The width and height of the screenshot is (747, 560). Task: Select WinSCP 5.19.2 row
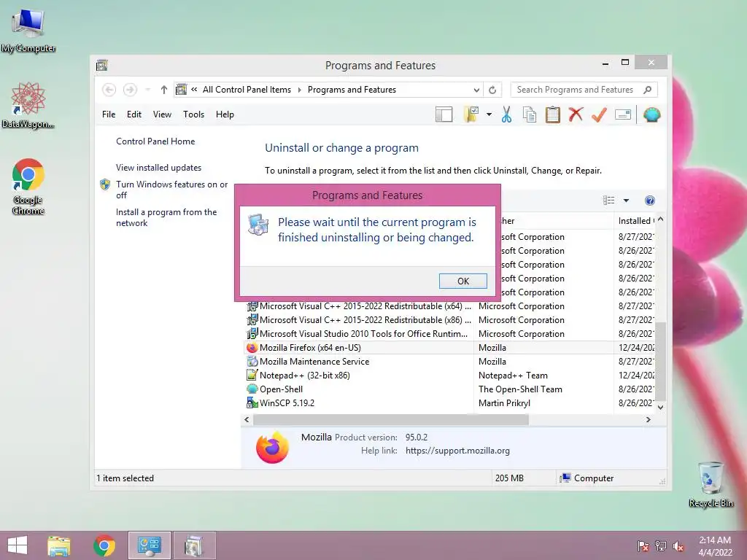point(449,402)
